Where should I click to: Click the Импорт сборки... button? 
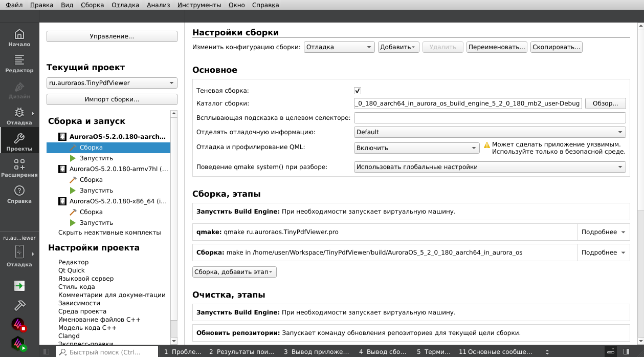click(112, 99)
